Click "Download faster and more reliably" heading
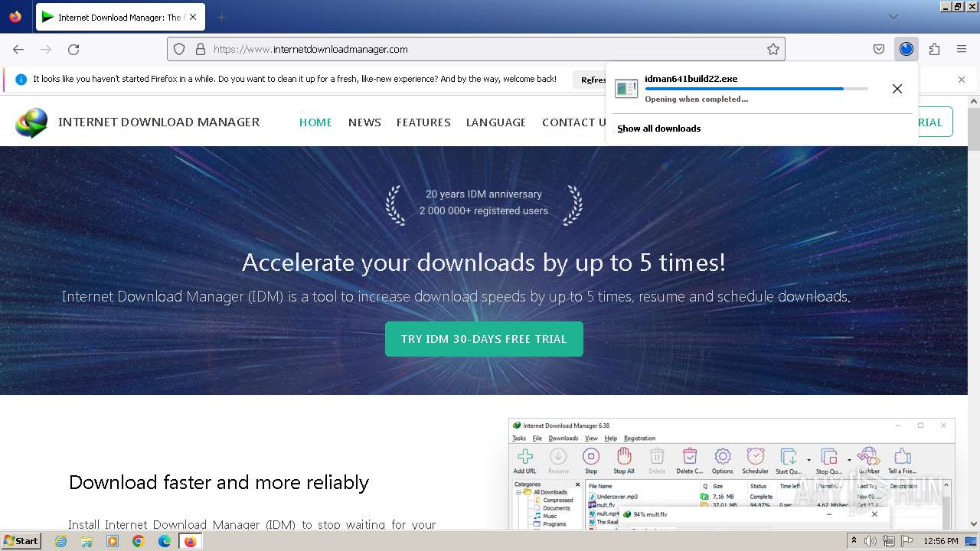The width and height of the screenshot is (980, 551). pyautogui.click(x=219, y=482)
